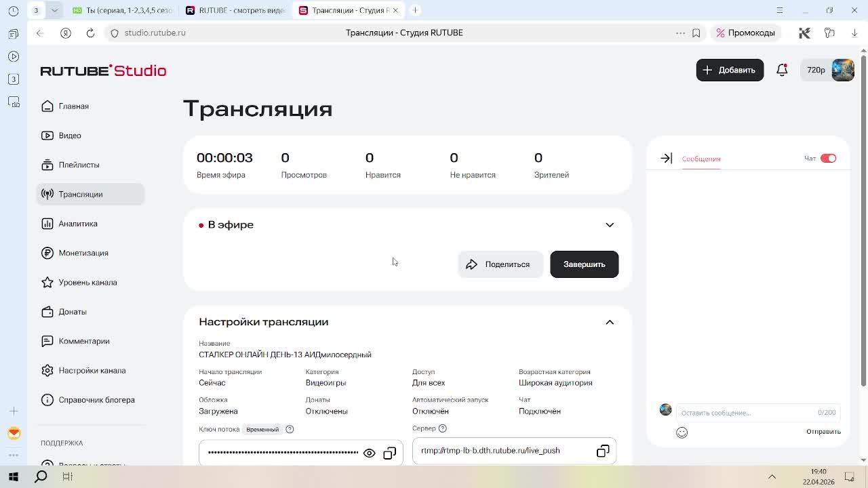Open Task View on taskbar
Screen dimensions: 868x488
tap(67, 476)
